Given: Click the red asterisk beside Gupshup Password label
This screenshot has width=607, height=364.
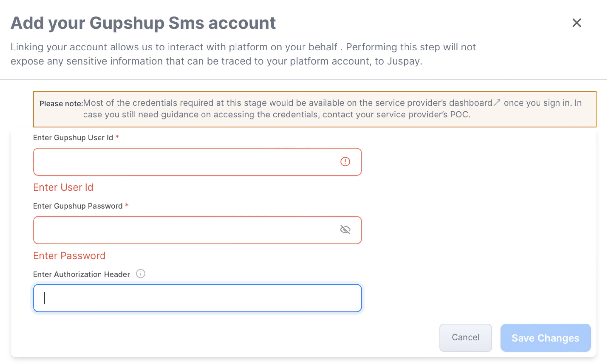Looking at the screenshot, I should [127, 205].
